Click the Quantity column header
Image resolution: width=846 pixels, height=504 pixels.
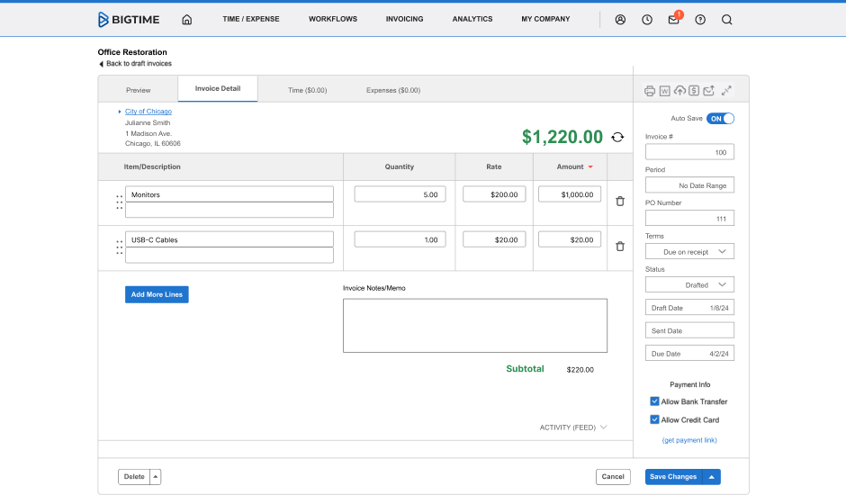[400, 167]
